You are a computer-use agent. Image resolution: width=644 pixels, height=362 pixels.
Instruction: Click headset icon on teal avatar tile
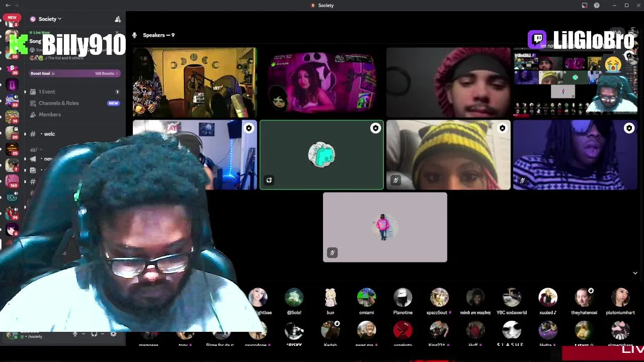click(x=269, y=180)
